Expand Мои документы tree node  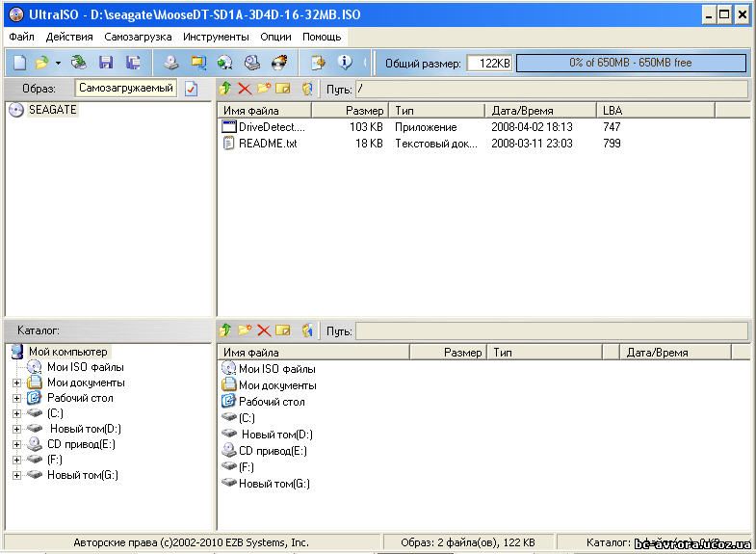[x=17, y=383]
